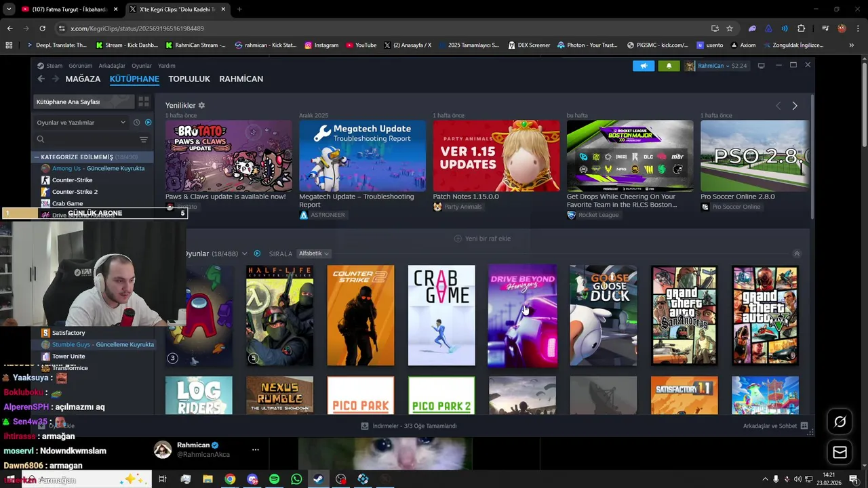The image size is (868, 488).
Task: Show more bookmarks with chevron
Action: [851, 45]
